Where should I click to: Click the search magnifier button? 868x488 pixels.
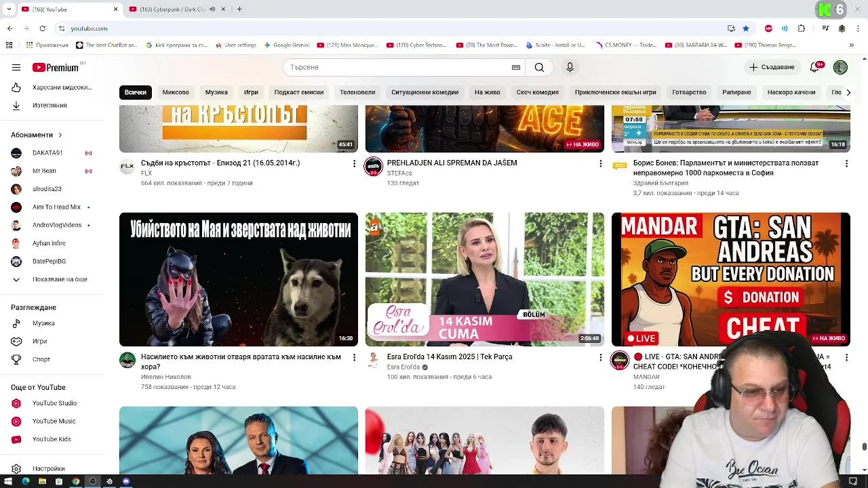pyautogui.click(x=539, y=67)
